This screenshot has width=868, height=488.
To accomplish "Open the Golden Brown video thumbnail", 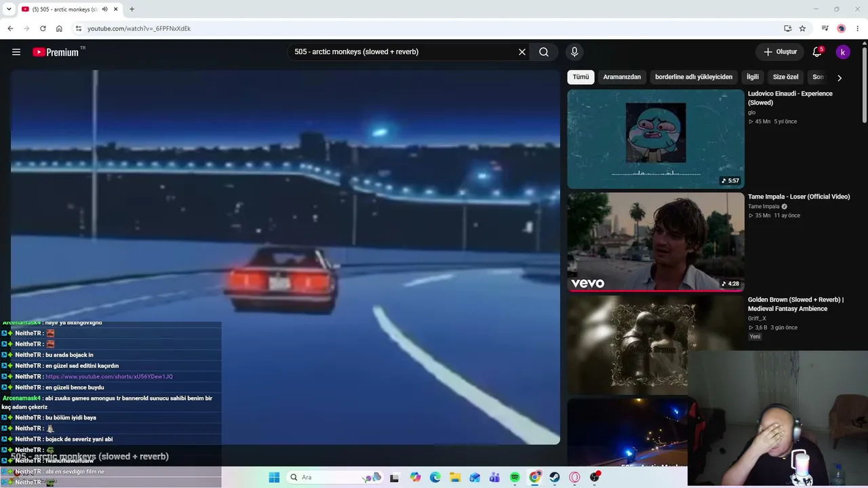I will pos(656,345).
